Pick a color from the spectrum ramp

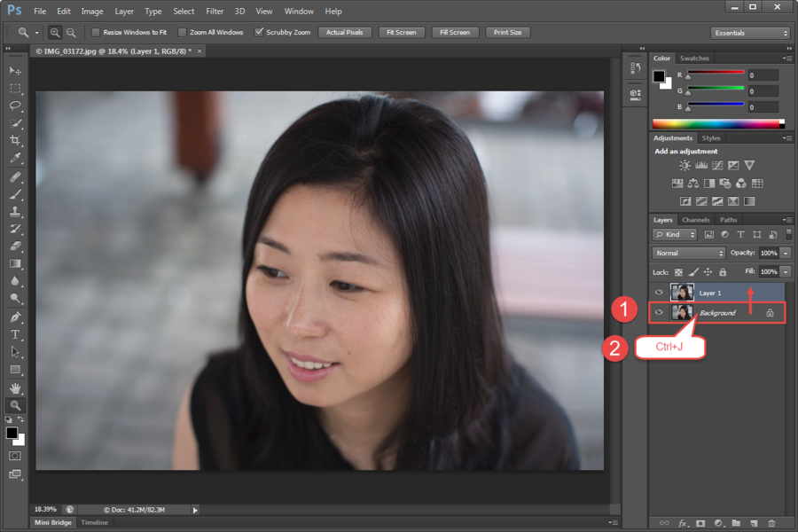pos(718,124)
